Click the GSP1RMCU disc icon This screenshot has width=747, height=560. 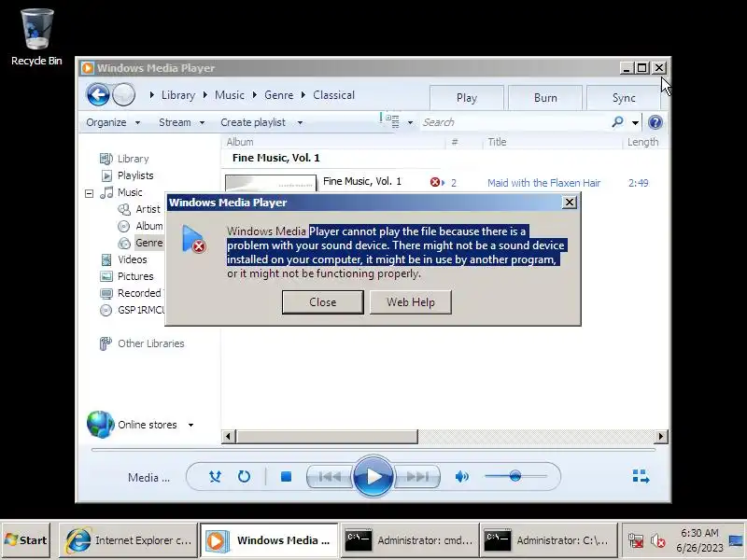[x=106, y=311]
